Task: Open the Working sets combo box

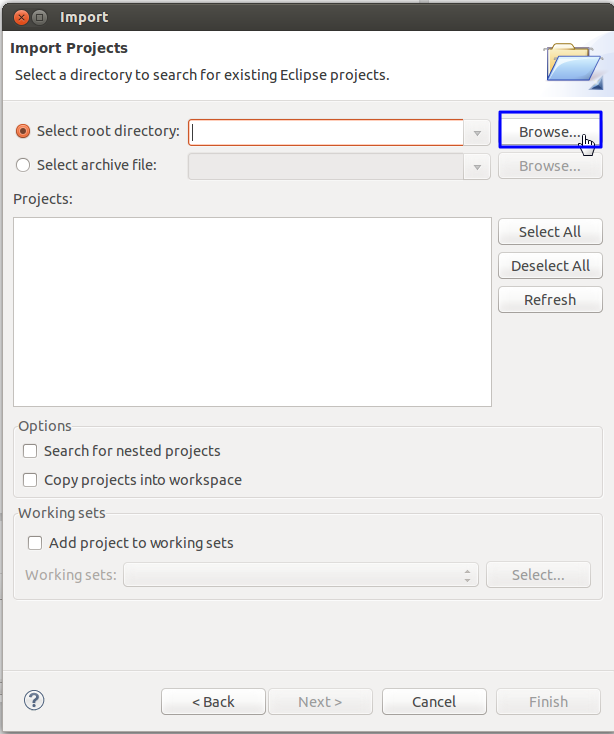Action: pos(300,575)
